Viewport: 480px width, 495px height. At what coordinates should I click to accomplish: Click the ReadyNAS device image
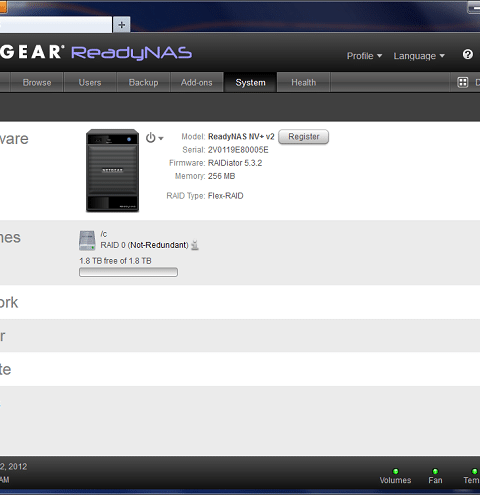pos(112,170)
